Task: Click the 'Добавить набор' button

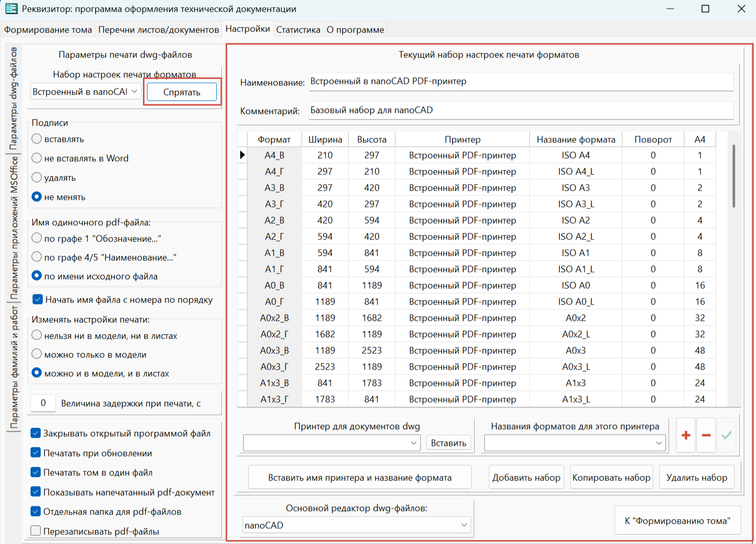Action: tap(526, 477)
